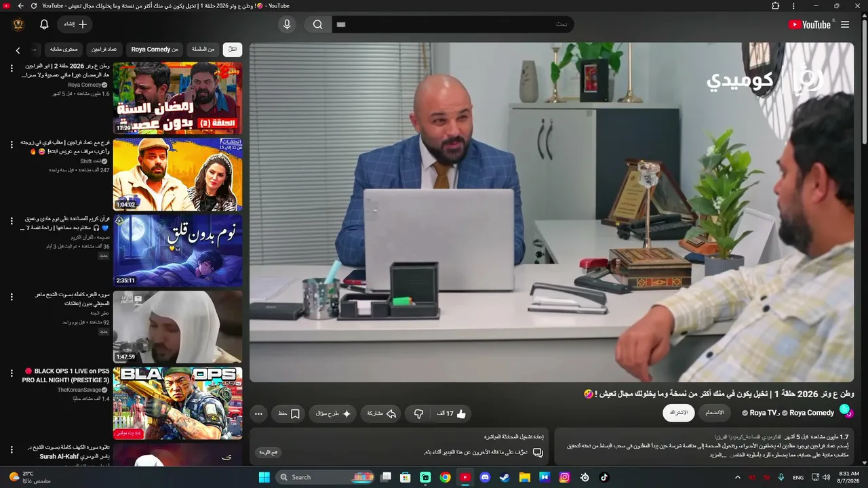868x488 pixels.
Task: Click the فتح اللوحة chat panel button
Action: point(269,452)
